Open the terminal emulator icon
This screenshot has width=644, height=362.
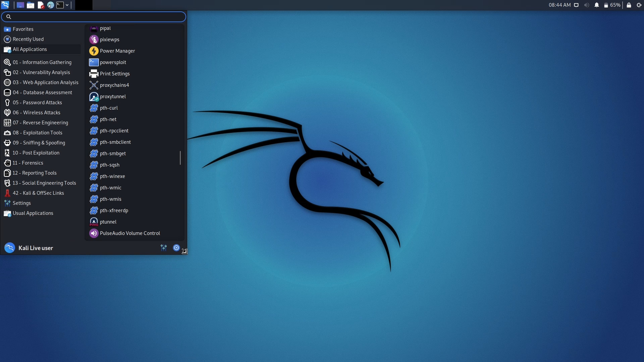[61, 5]
